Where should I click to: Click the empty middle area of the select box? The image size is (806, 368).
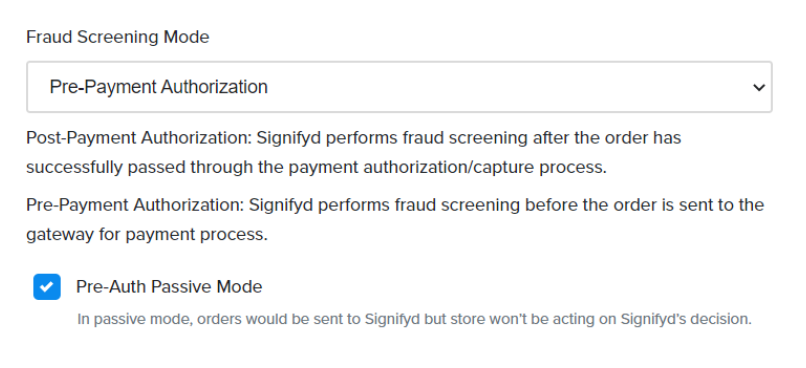509,87
